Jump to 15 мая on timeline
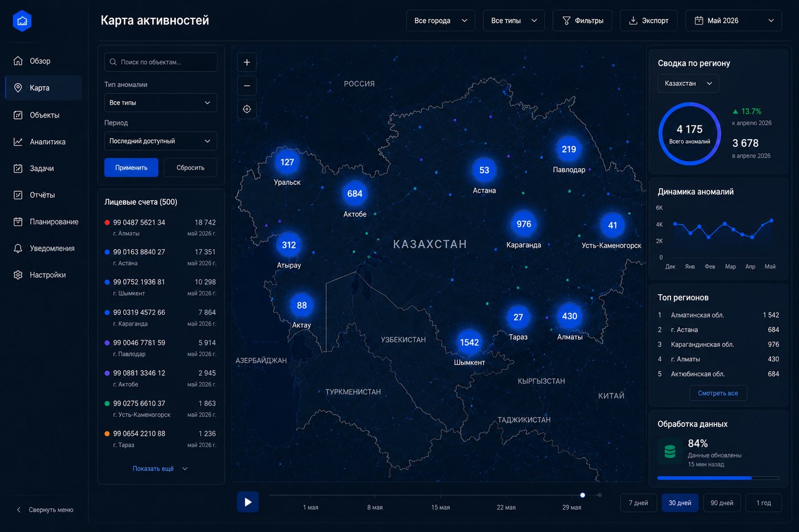Viewport: 799px width, 532px height. pyautogui.click(x=440, y=507)
